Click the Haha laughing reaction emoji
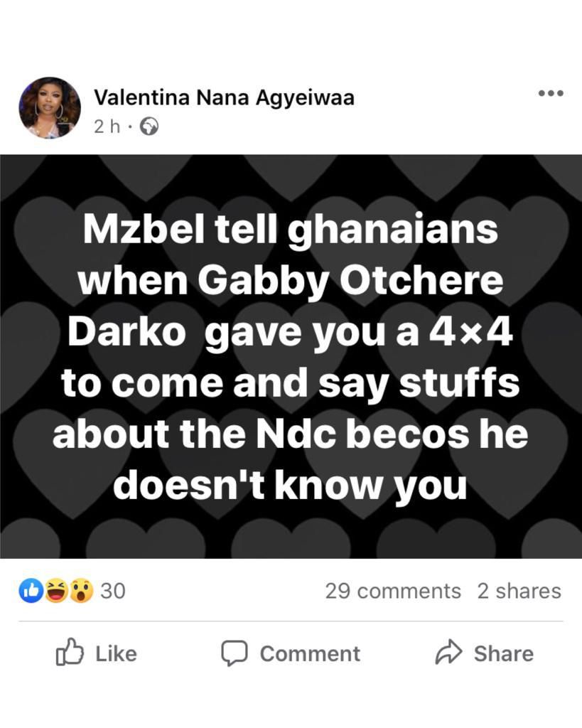 [56, 591]
